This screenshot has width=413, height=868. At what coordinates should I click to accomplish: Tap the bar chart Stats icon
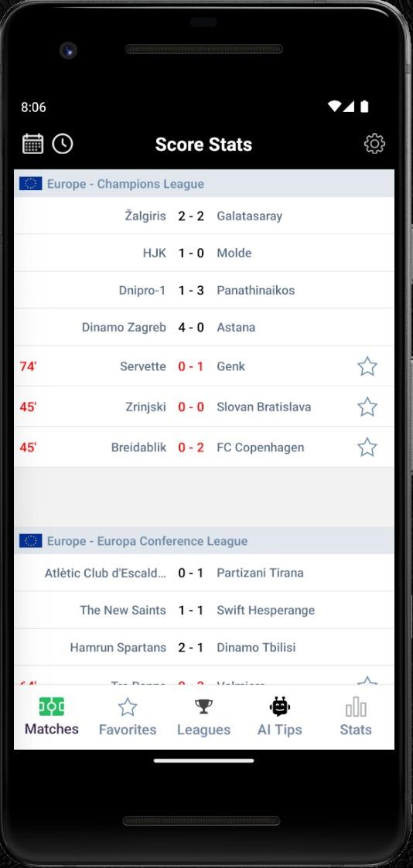coord(356,707)
